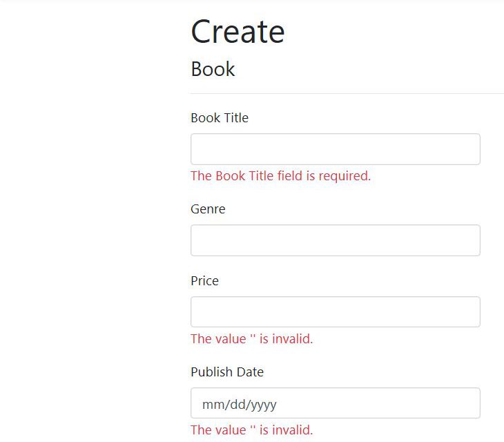This screenshot has width=504, height=442.
Task: Click the 'Price' field label
Action: (x=204, y=281)
